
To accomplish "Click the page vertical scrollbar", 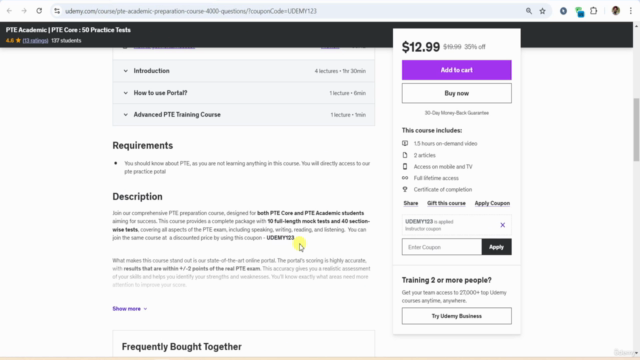I will pos(636,130).
